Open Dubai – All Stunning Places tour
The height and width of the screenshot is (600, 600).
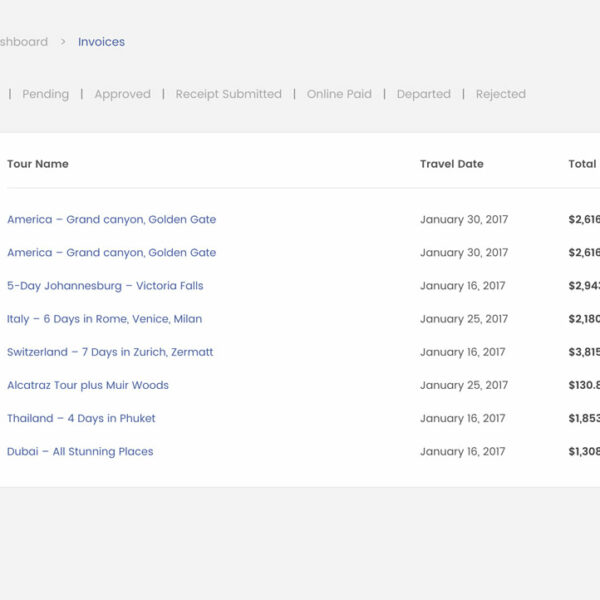pyautogui.click(x=80, y=452)
